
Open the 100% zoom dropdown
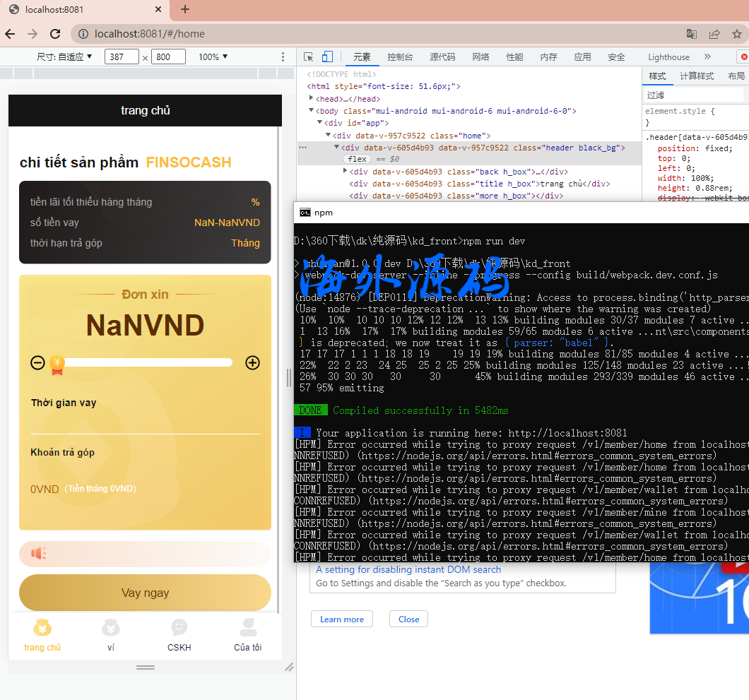[213, 57]
